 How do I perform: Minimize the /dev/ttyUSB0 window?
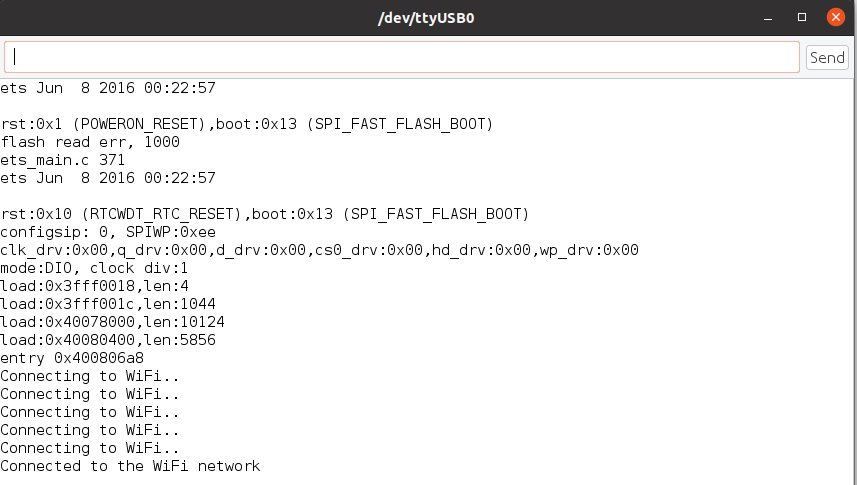coord(768,18)
